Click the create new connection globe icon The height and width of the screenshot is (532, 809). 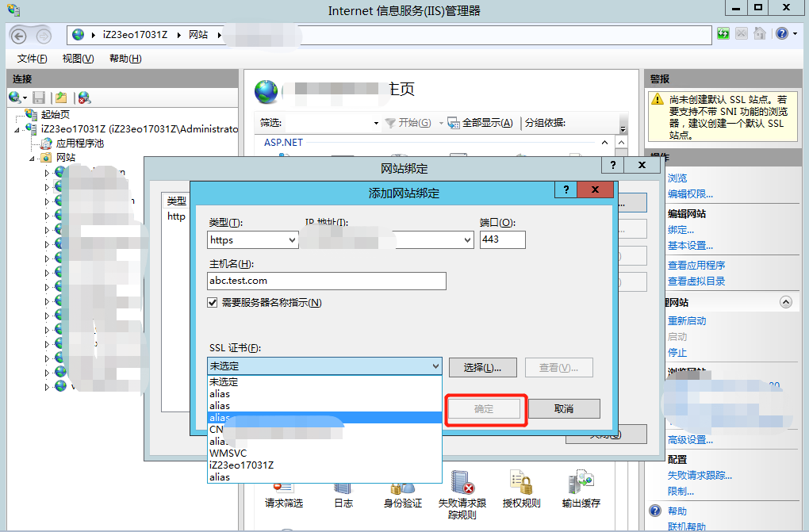click(15, 97)
